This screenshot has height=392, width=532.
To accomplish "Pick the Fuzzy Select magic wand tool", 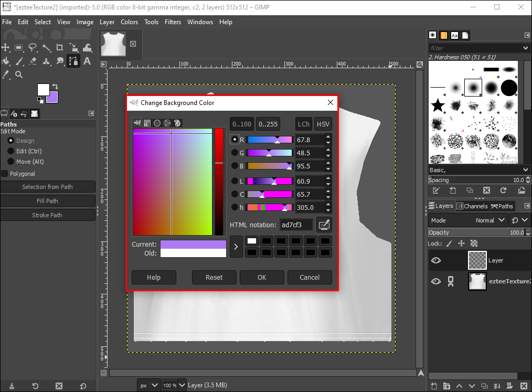I will [x=46, y=48].
